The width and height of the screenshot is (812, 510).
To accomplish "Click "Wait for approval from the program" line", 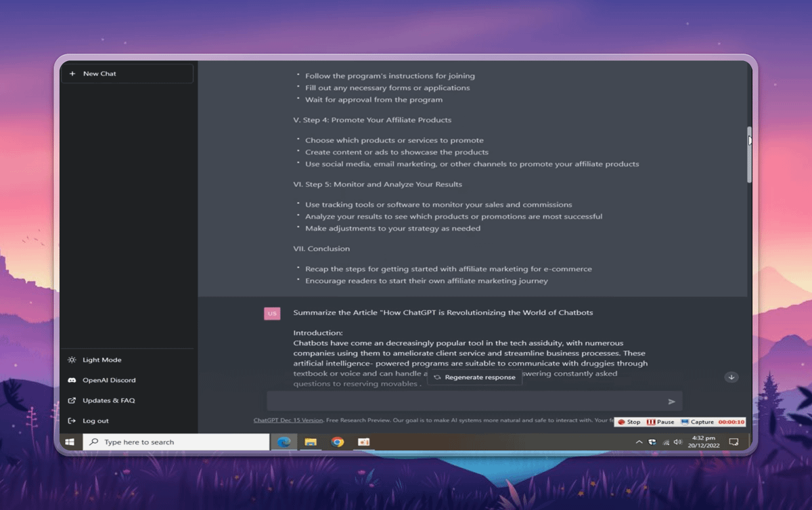I will pos(374,100).
